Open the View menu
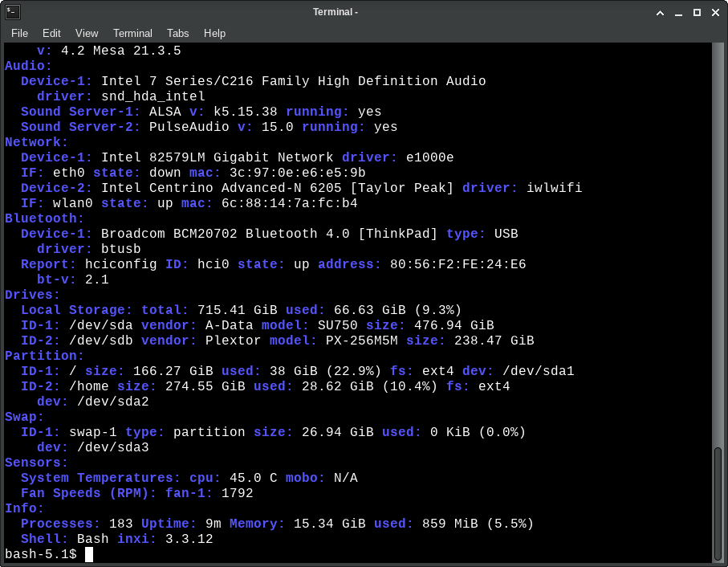Viewport: 728px width, 567px height. tap(87, 33)
